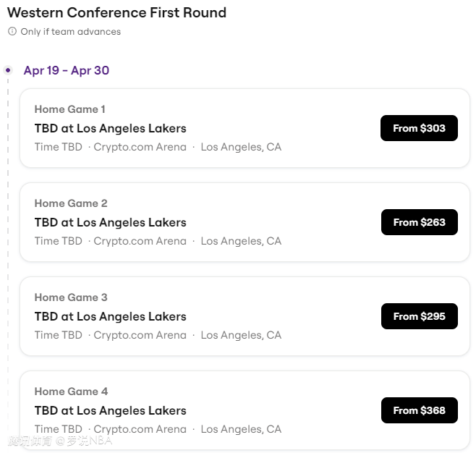Open the Home Game 1 Lakers matchup title
This screenshot has width=476, height=453.
(110, 128)
